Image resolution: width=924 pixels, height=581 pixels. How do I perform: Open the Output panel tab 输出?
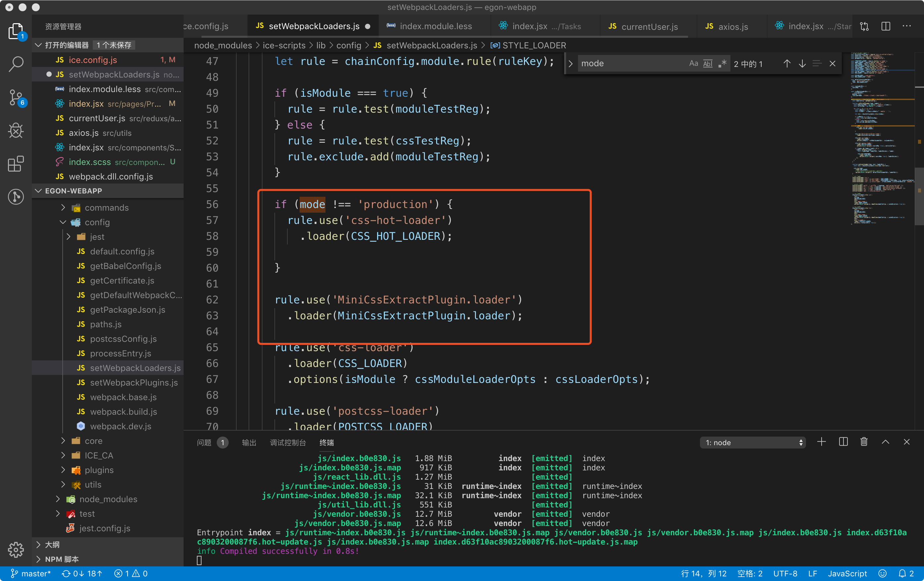tap(249, 443)
